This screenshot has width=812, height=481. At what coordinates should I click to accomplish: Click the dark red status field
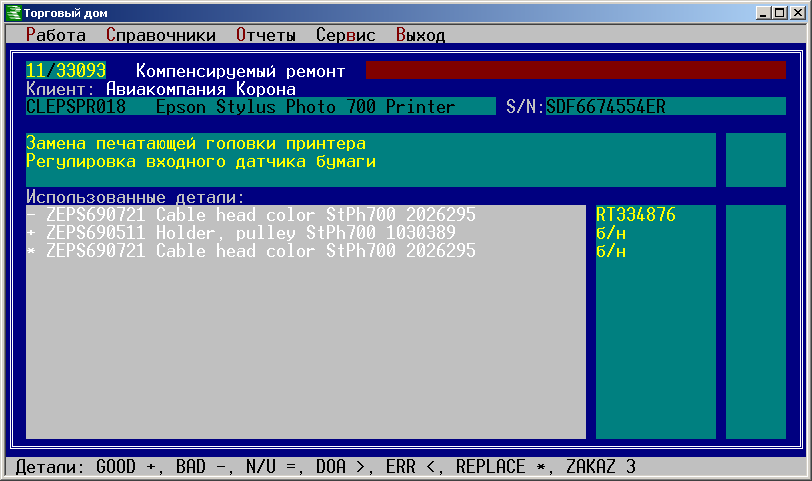576,70
